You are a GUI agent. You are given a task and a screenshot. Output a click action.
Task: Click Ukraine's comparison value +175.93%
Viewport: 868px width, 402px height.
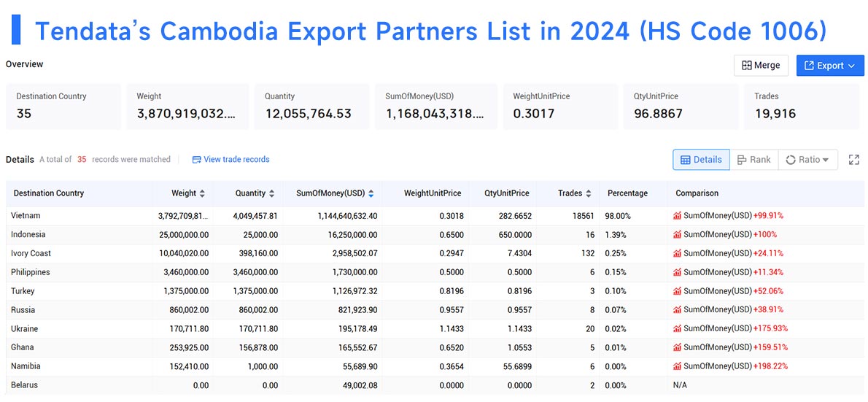pyautogui.click(x=770, y=329)
